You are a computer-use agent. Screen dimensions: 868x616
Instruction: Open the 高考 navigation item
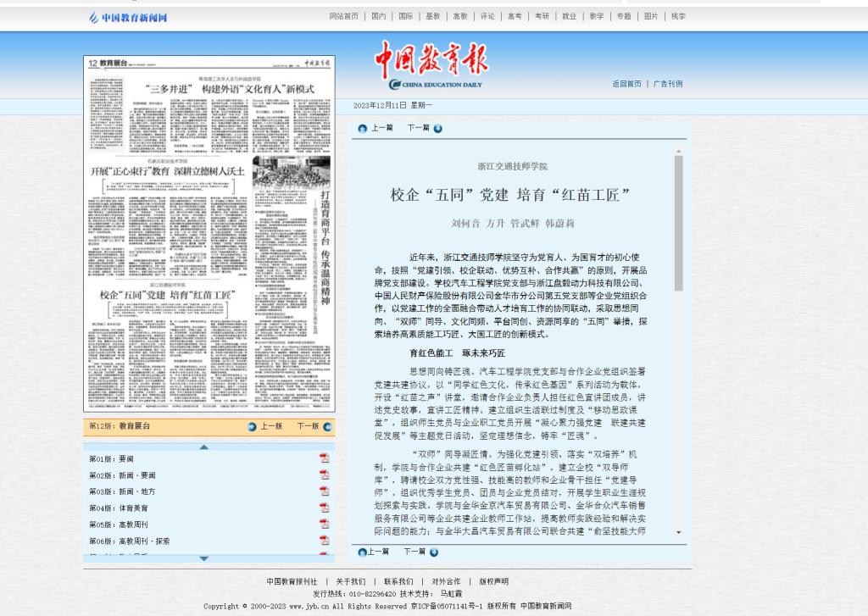coord(515,17)
